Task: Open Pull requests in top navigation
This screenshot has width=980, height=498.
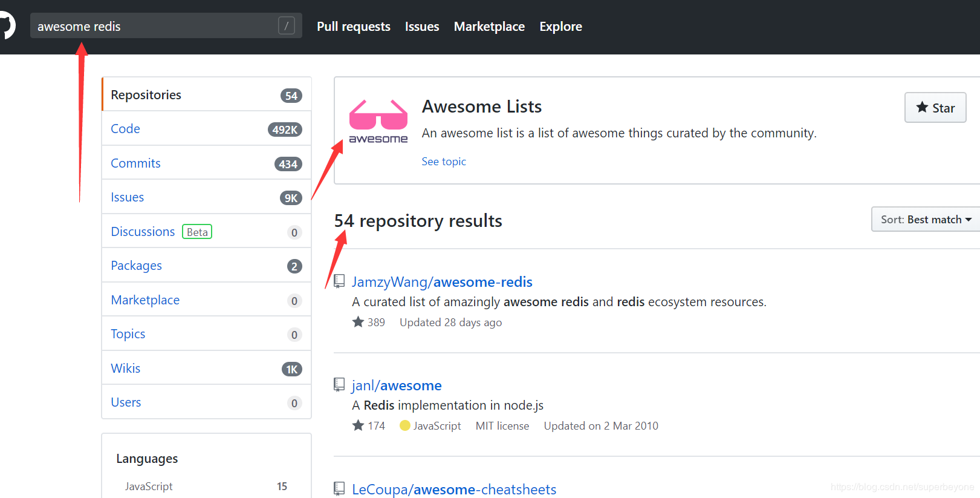Action: click(354, 27)
